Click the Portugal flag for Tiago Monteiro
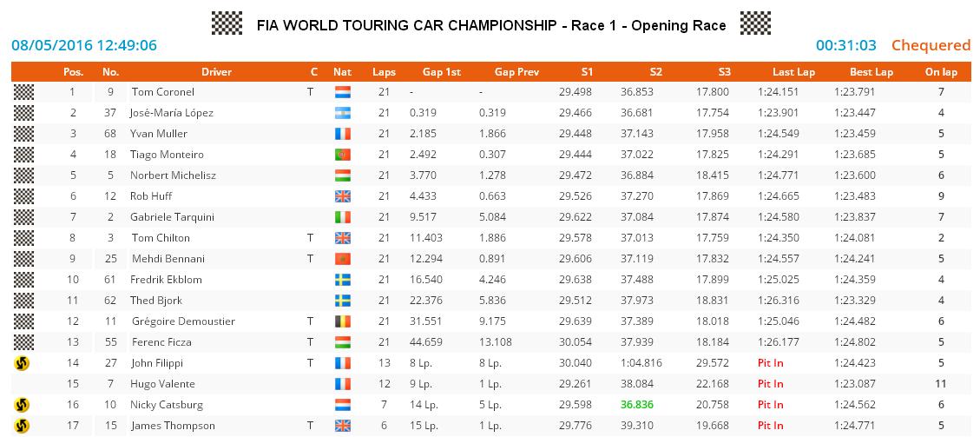980x437 pixels. [x=342, y=155]
